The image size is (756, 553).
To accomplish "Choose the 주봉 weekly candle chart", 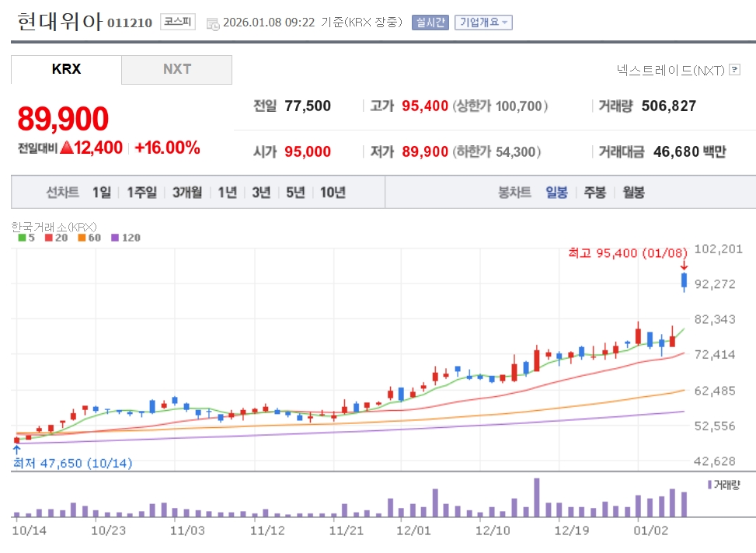I will click(x=595, y=193).
